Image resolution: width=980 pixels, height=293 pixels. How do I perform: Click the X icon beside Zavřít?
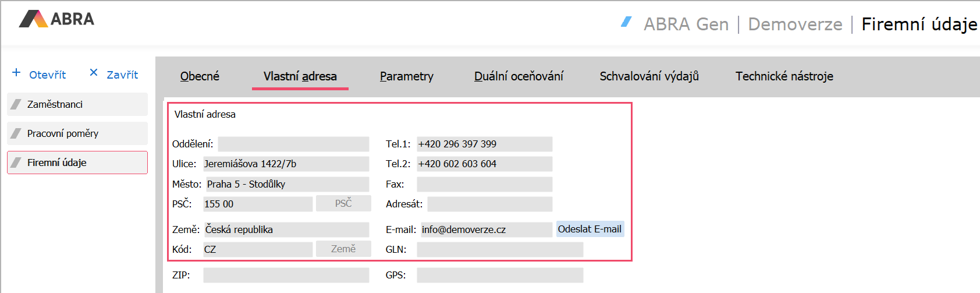tap(94, 73)
